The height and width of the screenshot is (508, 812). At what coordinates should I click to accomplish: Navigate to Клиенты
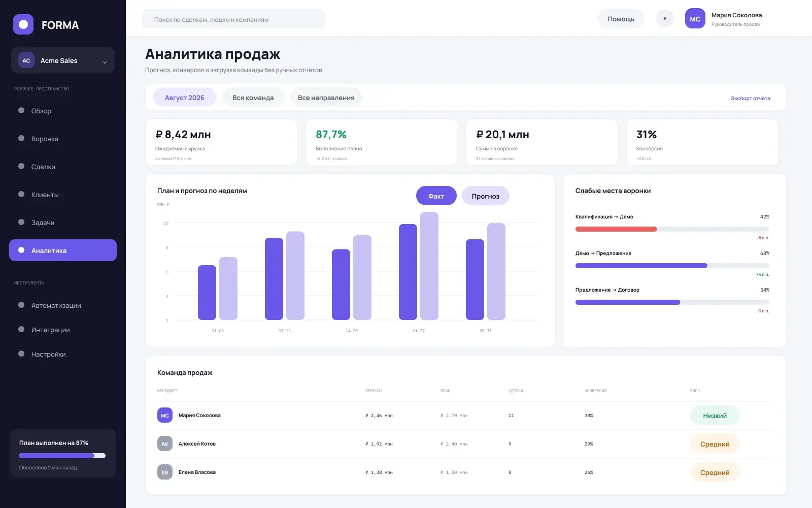point(63,195)
